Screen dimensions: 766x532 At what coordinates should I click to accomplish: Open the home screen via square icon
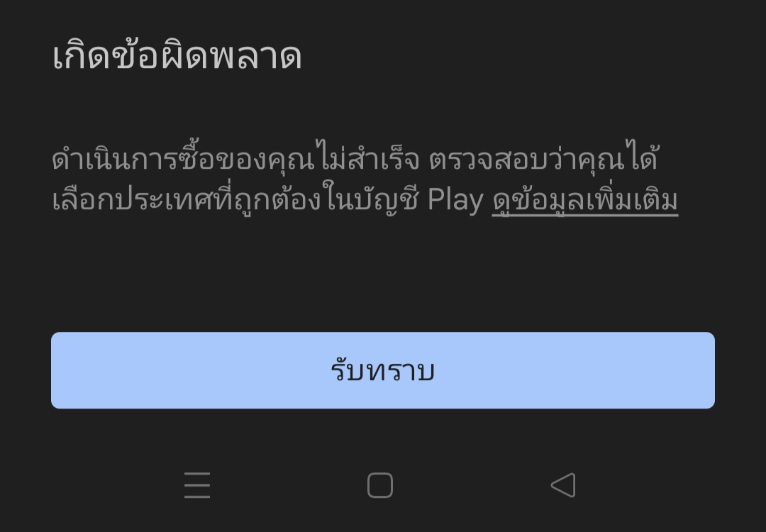[x=380, y=485]
